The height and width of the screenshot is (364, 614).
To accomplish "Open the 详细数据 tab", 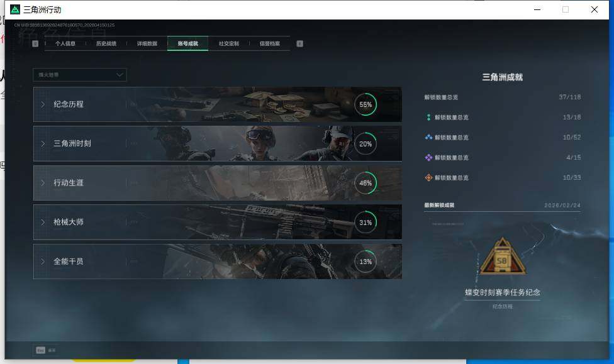I will click(147, 43).
